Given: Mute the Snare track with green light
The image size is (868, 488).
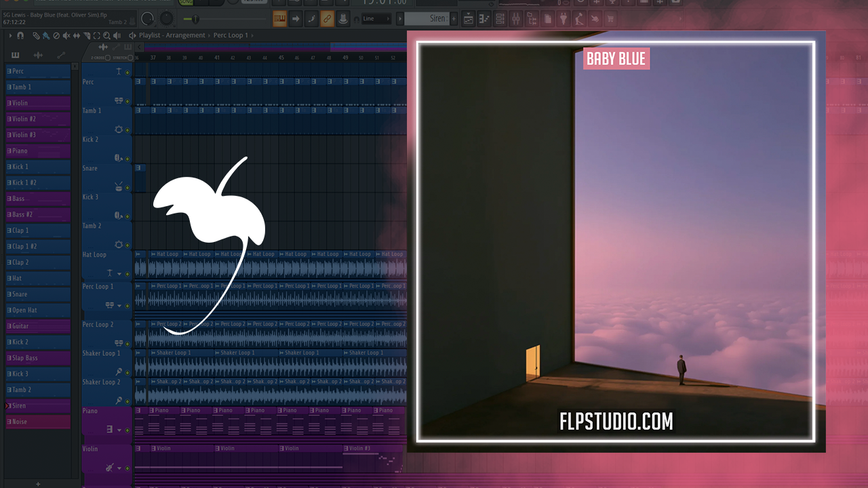Looking at the screenshot, I should point(127,188).
